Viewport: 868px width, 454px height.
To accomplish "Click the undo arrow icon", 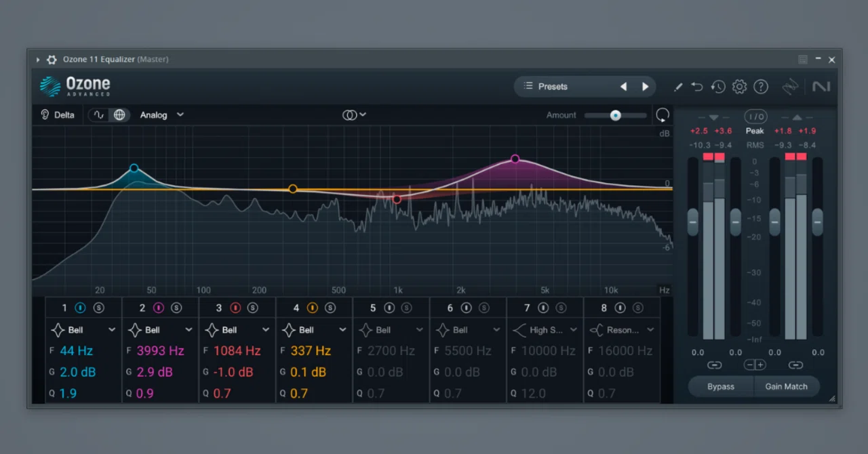I will click(x=697, y=87).
